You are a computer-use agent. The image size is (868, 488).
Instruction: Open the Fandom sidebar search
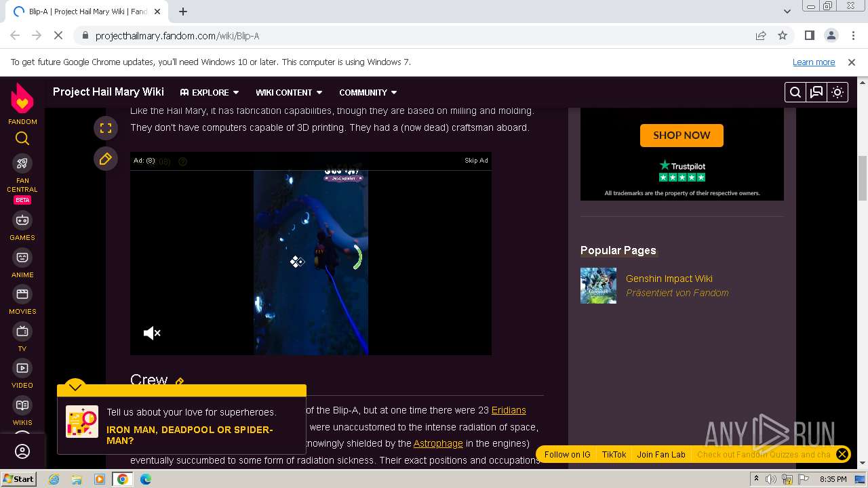click(22, 139)
